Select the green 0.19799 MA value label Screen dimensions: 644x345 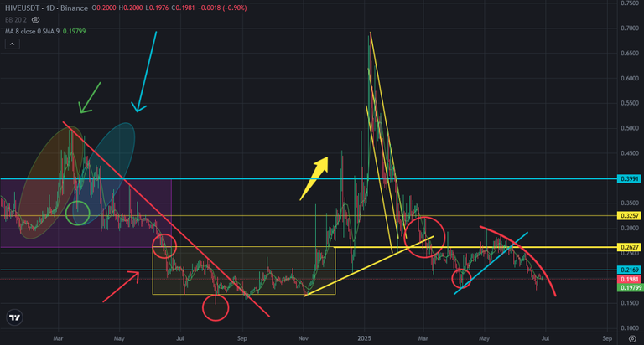click(x=629, y=287)
